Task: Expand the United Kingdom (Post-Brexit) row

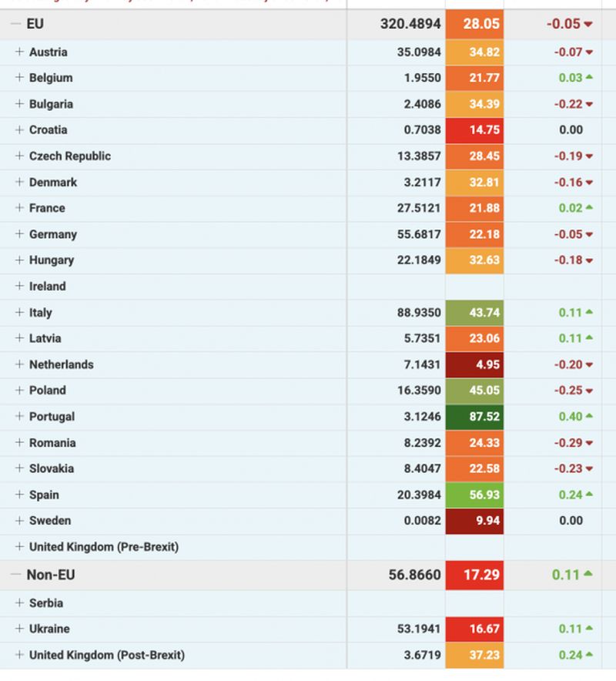Action: 20,656
